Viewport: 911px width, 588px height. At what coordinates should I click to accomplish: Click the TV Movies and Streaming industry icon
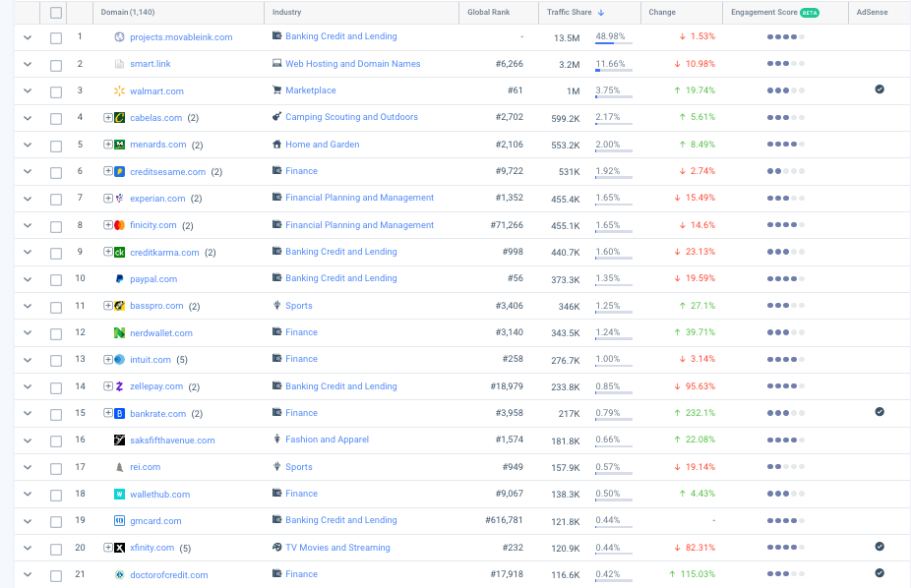point(277,547)
